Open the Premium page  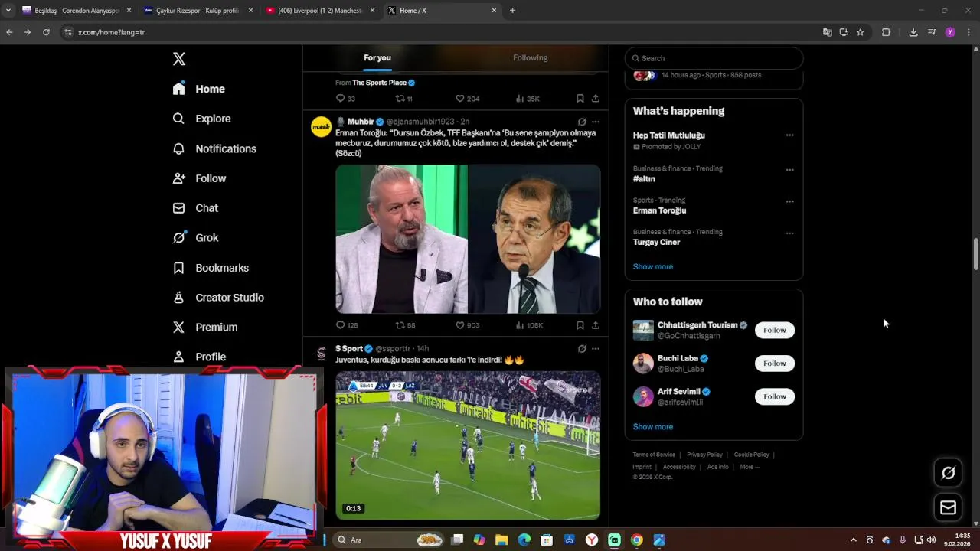(x=205, y=328)
